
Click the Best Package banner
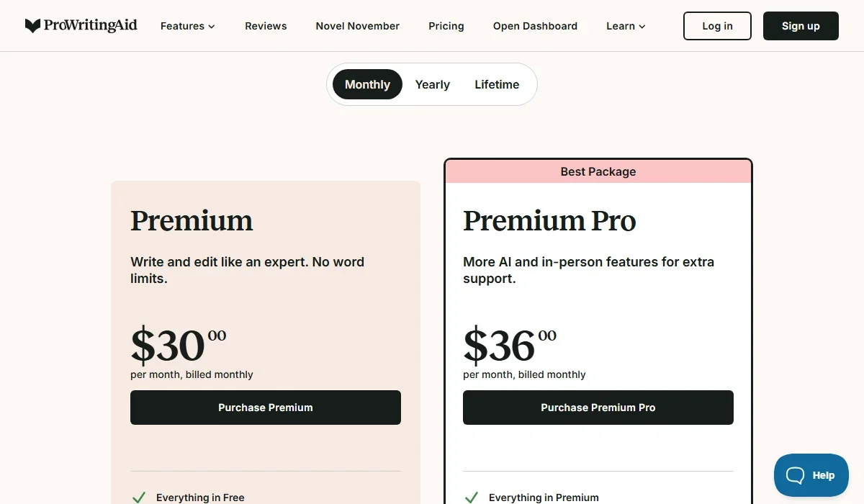(x=598, y=171)
